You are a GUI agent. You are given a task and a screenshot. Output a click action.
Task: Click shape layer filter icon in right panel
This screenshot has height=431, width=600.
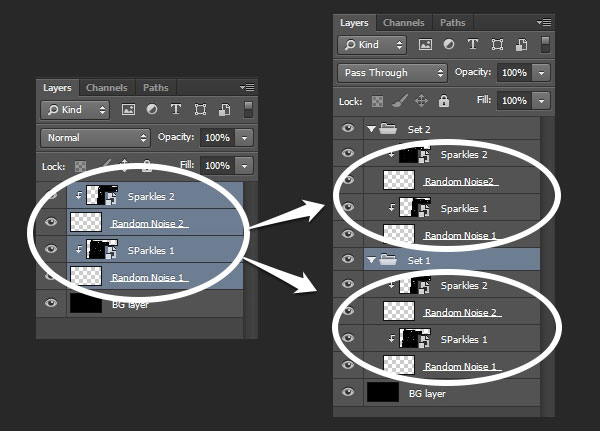tap(497, 45)
